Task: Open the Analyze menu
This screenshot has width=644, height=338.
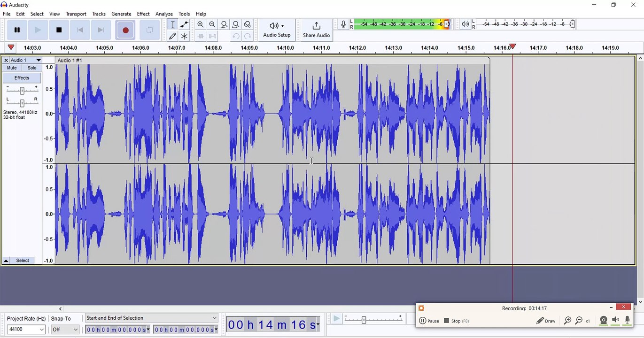Action: pyautogui.click(x=164, y=14)
